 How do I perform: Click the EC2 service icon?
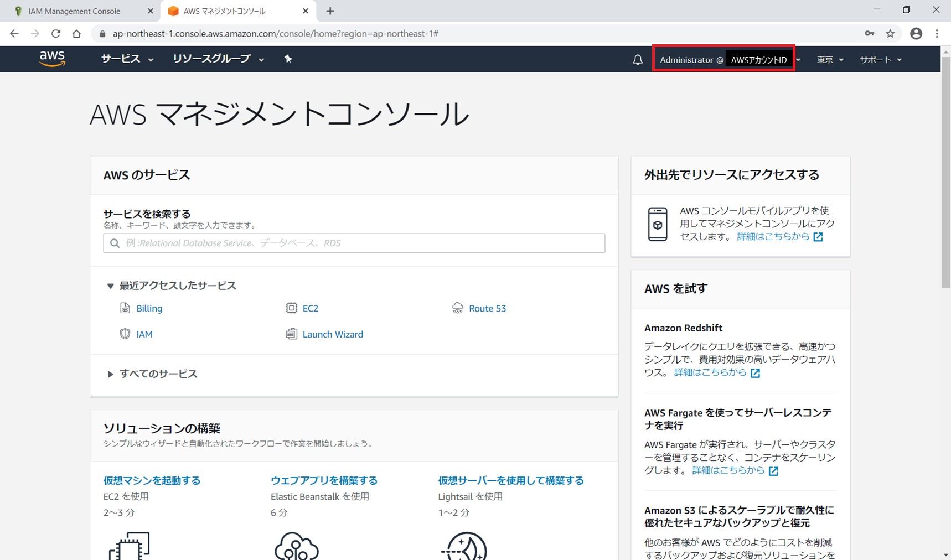[x=291, y=308]
